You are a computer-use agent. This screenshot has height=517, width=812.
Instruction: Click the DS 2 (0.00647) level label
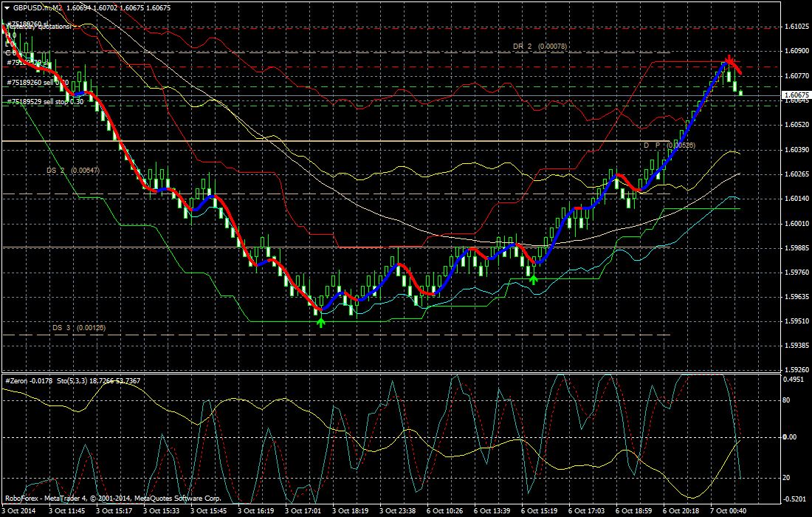(x=73, y=171)
